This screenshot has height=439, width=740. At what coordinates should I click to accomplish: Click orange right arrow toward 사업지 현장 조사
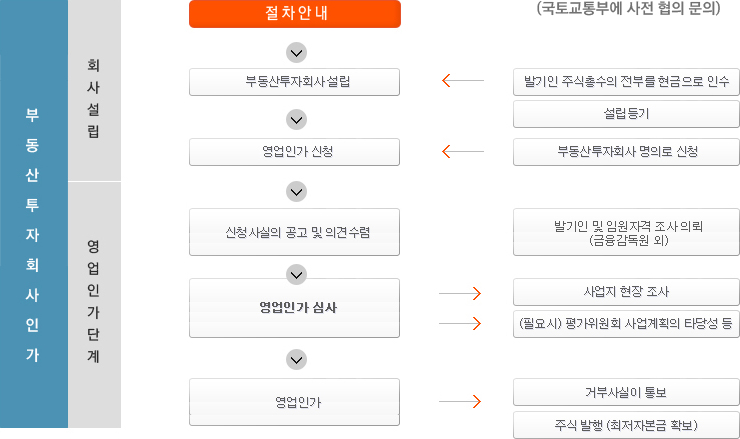tap(460, 293)
